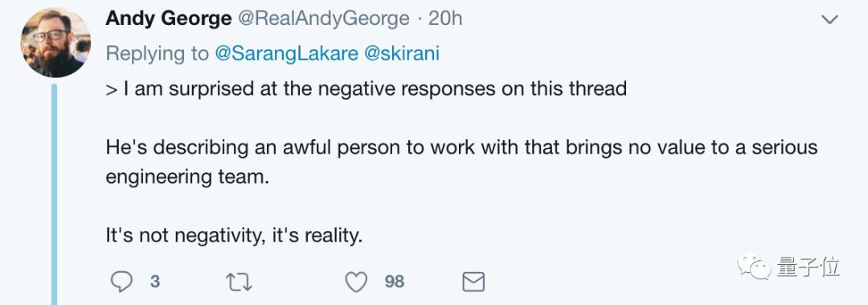The height and width of the screenshot is (305, 868).
Task: Click the blue thread connector line
Action: 55,194
